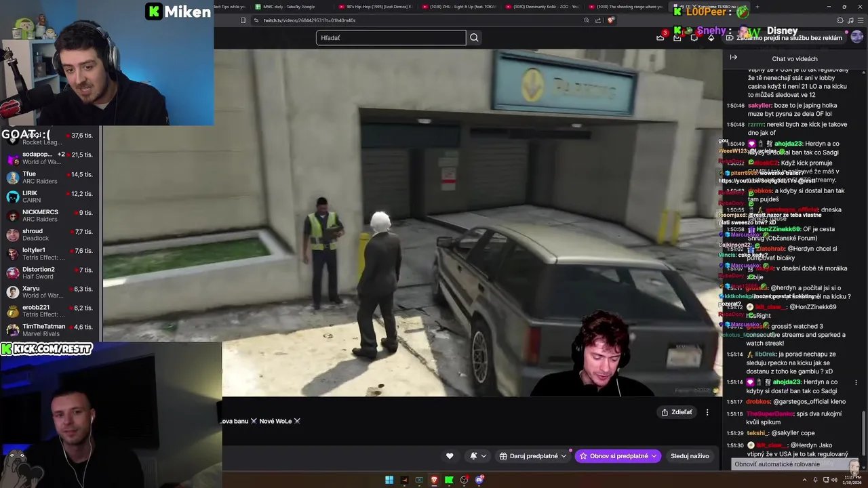Click the share page icon in address bar
The image size is (868, 488).
pyautogui.click(x=598, y=20)
